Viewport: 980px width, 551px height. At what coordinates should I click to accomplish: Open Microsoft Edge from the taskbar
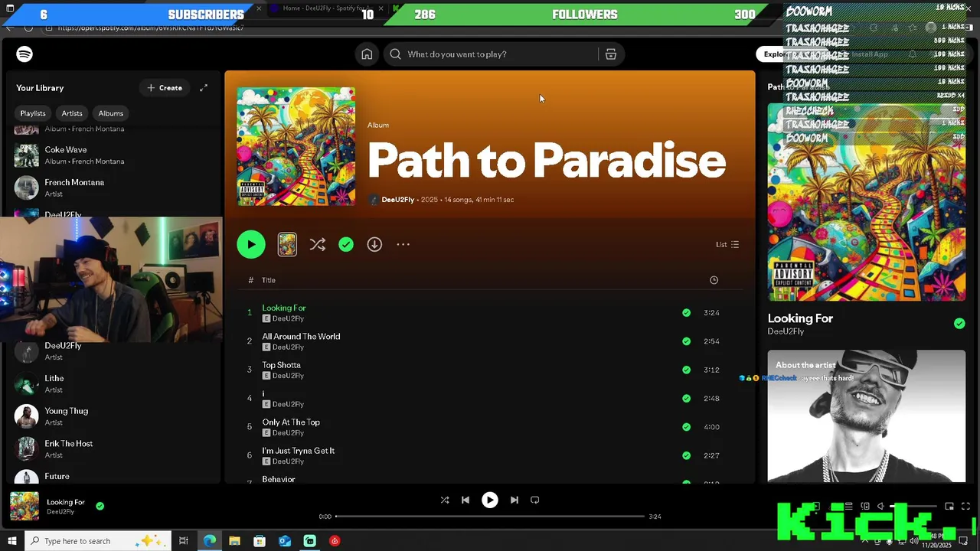pyautogui.click(x=210, y=541)
